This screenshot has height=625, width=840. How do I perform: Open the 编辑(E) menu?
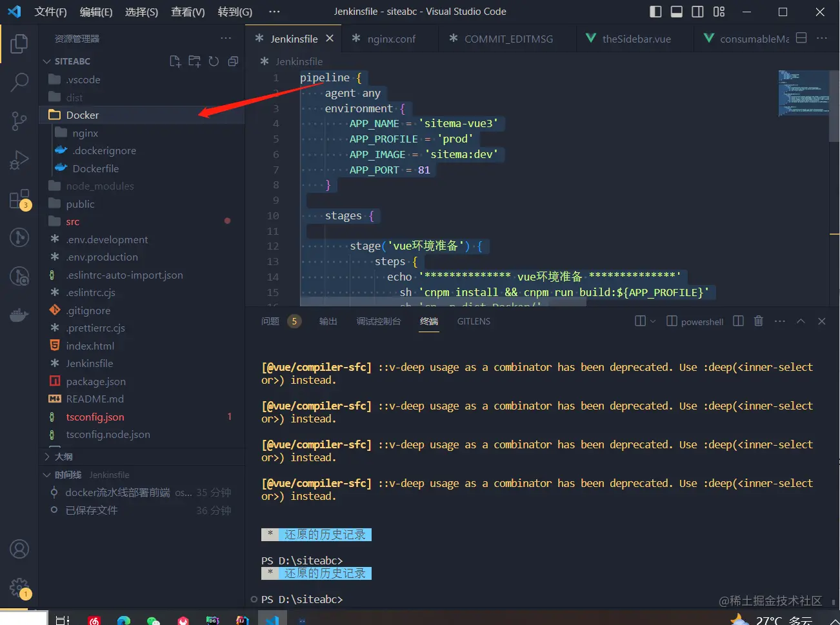96,12
